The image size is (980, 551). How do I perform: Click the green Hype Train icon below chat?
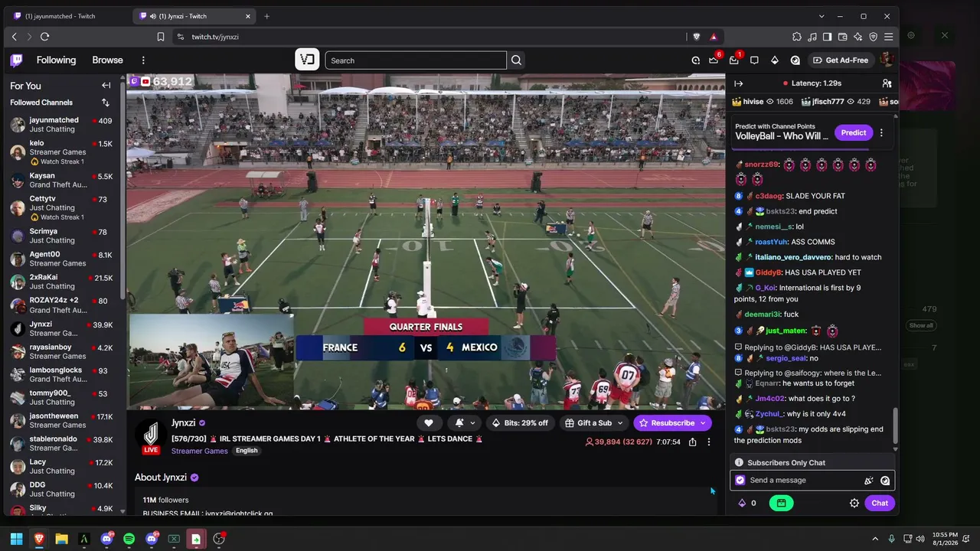pos(781,503)
